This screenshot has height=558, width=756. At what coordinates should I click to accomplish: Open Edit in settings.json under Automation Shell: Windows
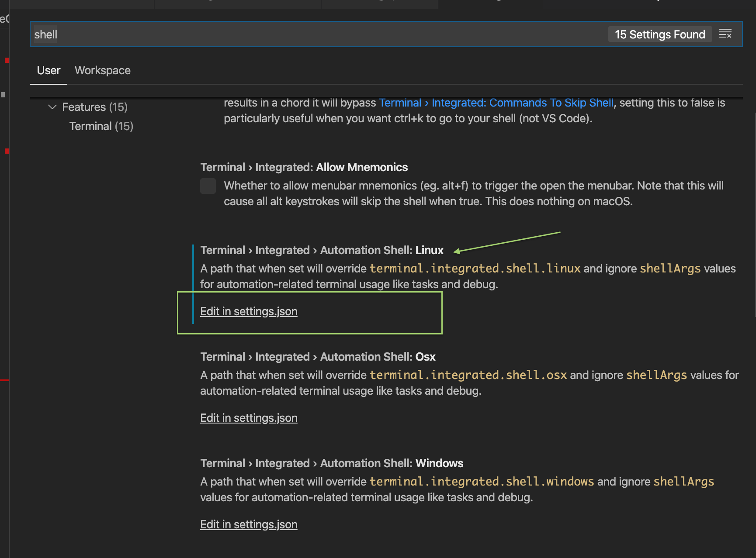tap(249, 524)
